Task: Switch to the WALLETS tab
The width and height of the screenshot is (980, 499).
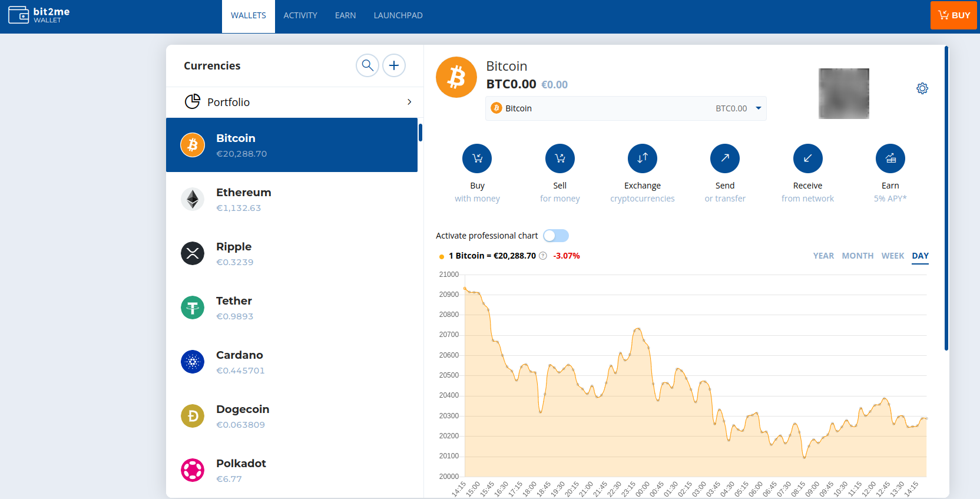Action: pos(249,16)
